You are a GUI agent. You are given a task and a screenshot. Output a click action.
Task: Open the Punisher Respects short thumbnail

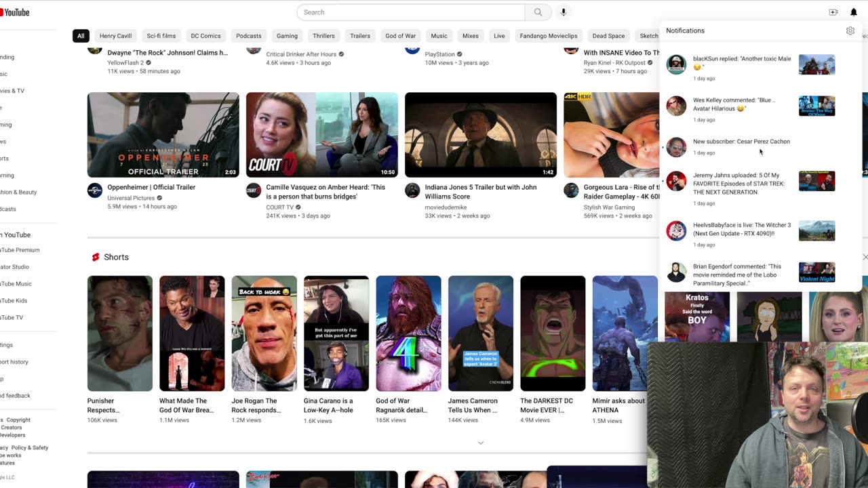tap(120, 333)
